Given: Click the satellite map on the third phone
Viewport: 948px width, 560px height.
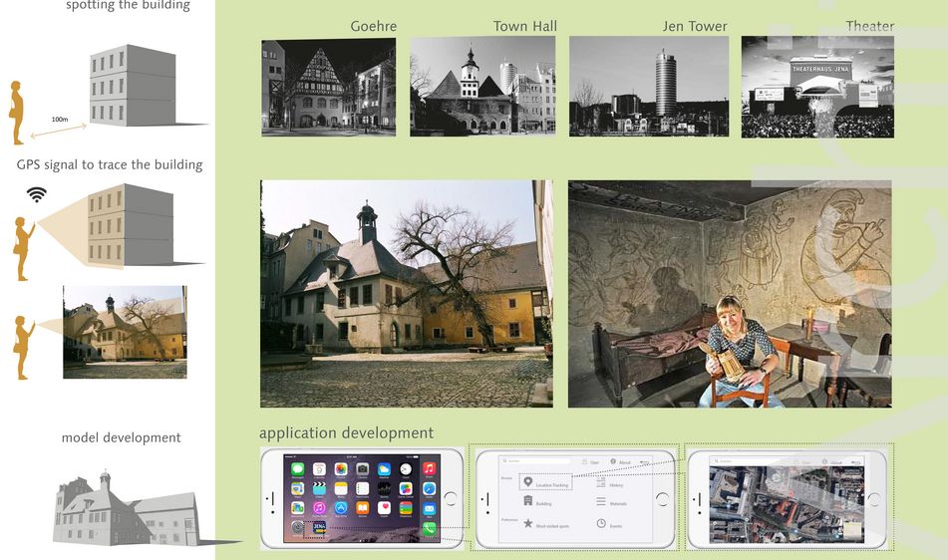Looking at the screenshot, I should (776, 500).
